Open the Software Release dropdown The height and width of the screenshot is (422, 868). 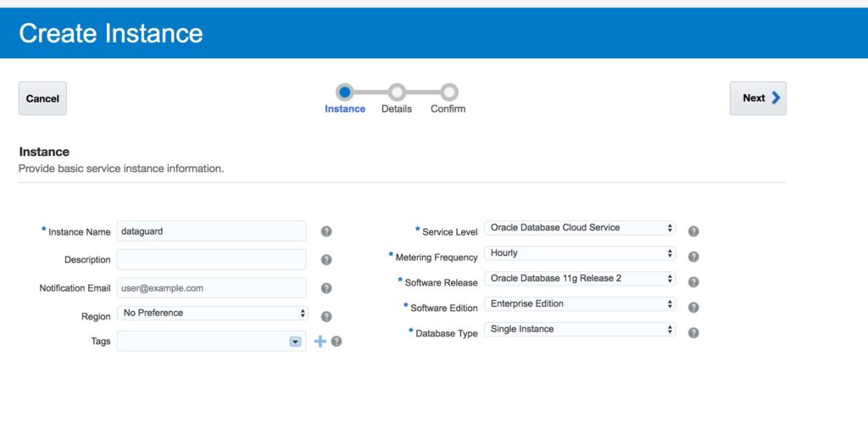[580, 279]
